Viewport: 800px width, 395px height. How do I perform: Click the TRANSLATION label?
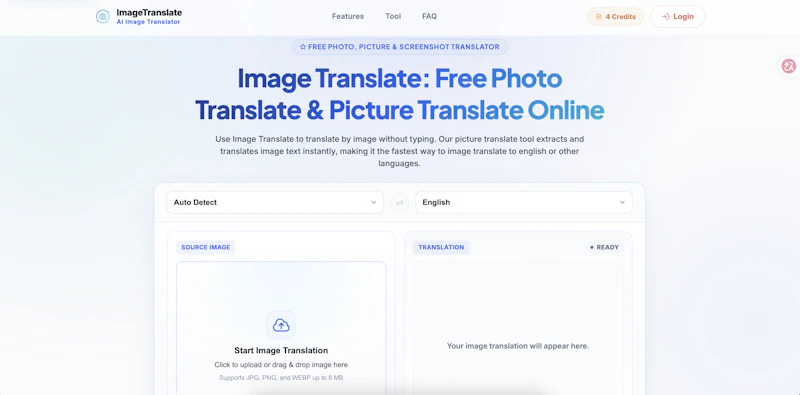441,247
